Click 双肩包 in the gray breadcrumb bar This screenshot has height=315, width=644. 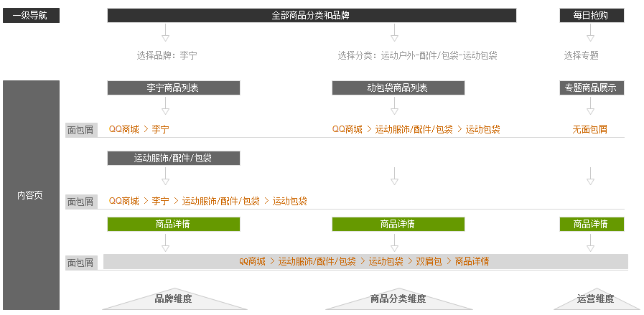point(429,262)
